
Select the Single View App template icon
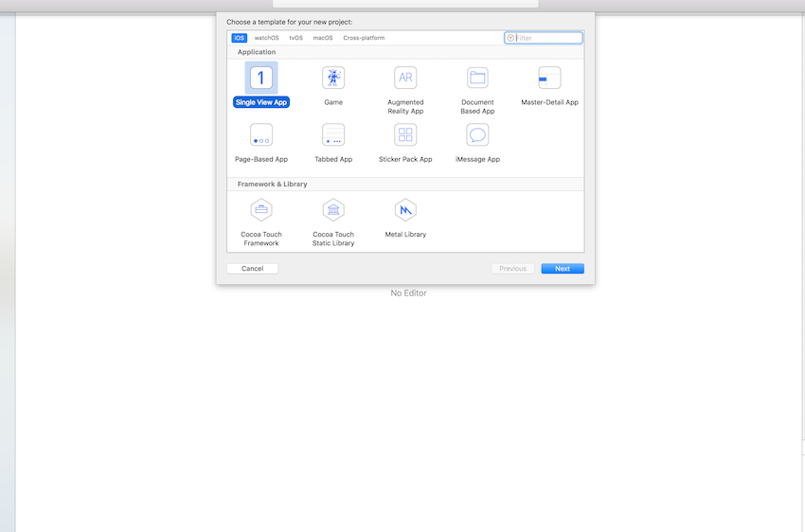click(261, 78)
